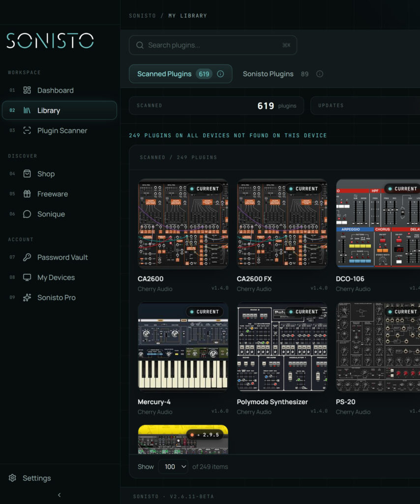The image size is (420, 504).
Task: Open the Password Vault page
Action: coord(60,257)
